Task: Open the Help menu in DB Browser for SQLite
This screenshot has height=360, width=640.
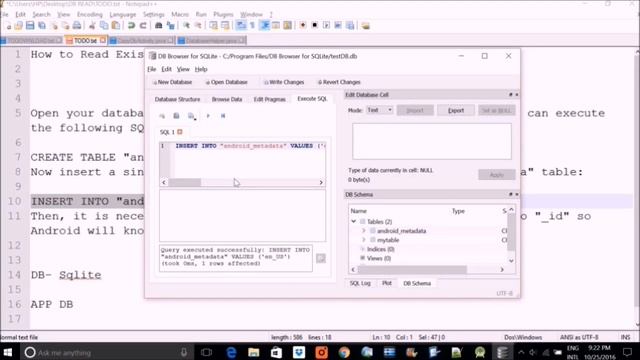Action: [201, 69]
